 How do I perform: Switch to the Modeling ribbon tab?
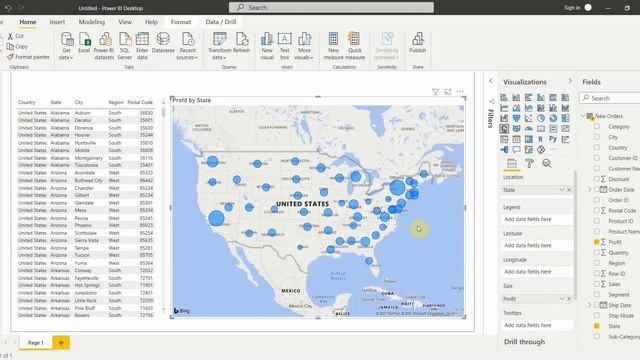92,22
